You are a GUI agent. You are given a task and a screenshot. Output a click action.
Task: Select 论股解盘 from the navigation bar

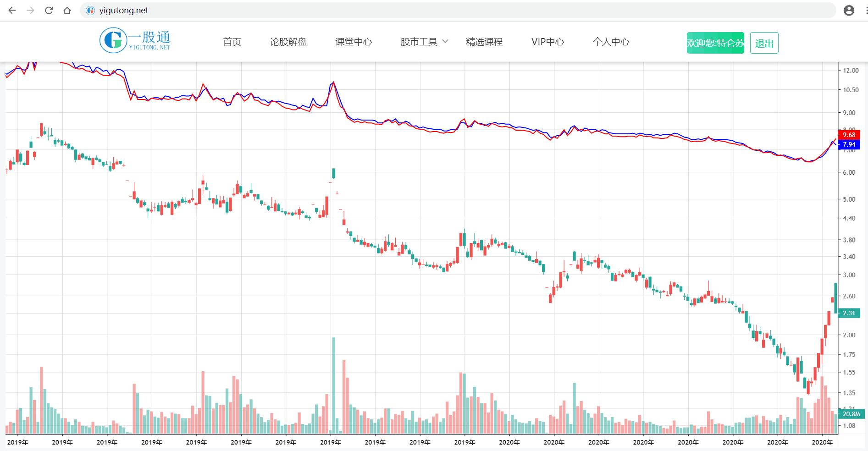tap(289, 42)
